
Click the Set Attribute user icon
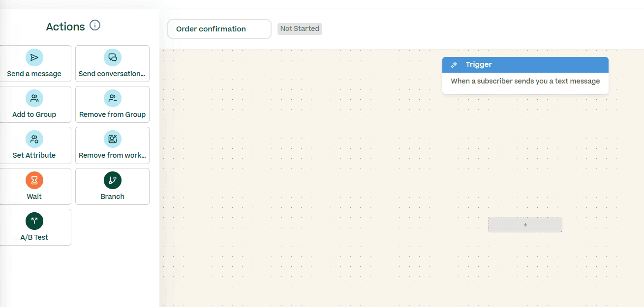(34, 139)
